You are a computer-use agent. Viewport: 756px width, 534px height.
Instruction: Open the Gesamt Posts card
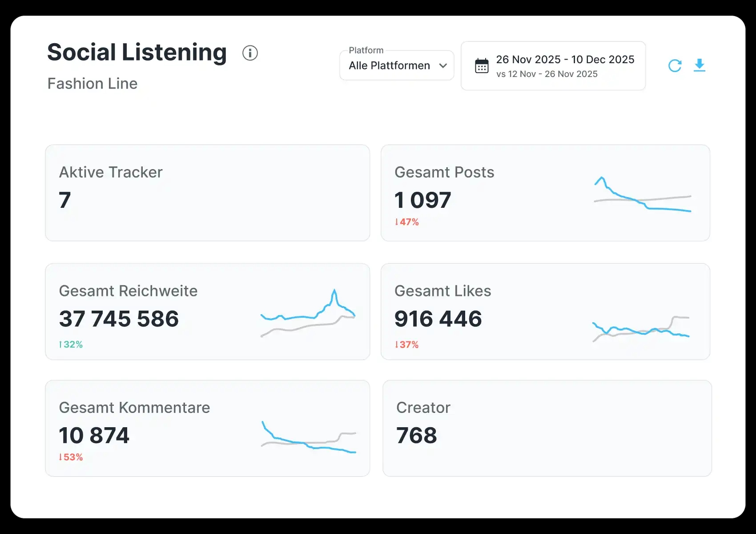[x=545, y=193]
